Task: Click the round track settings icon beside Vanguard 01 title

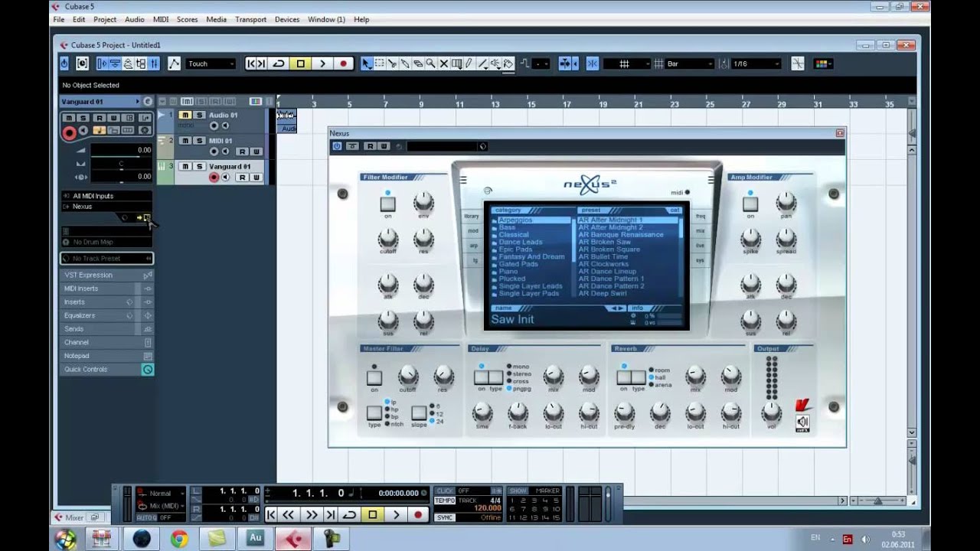Action: (x=148, y=101)
